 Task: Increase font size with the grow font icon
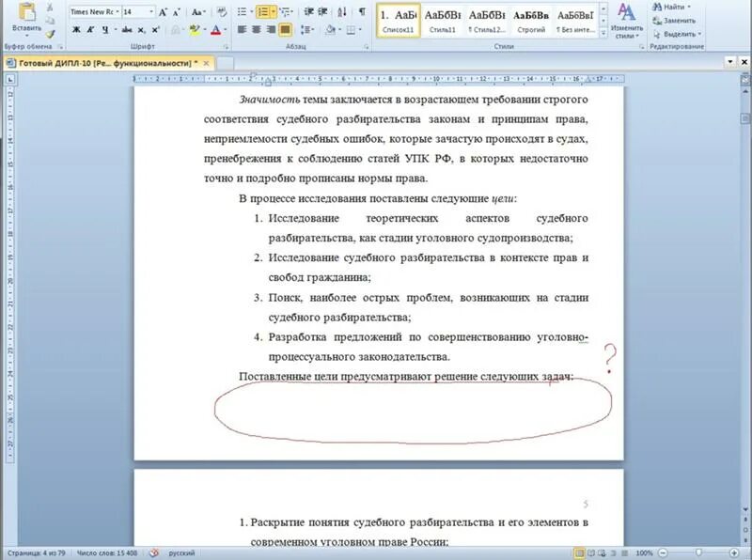tap(163, 12)
